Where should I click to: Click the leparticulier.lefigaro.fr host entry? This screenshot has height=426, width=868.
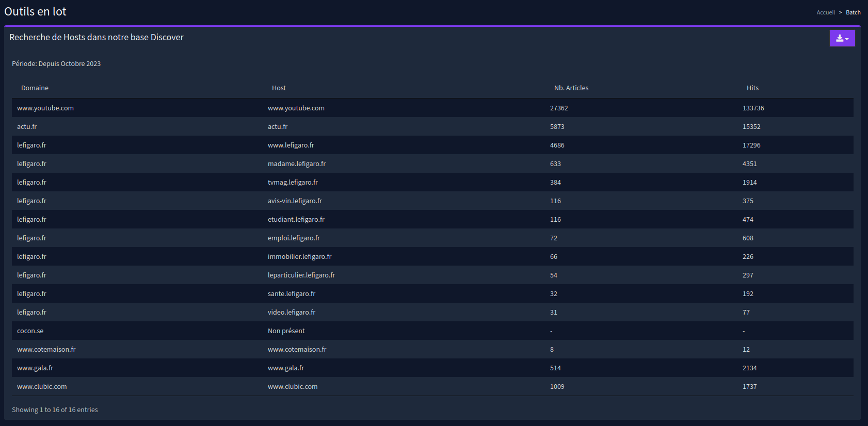301,275
